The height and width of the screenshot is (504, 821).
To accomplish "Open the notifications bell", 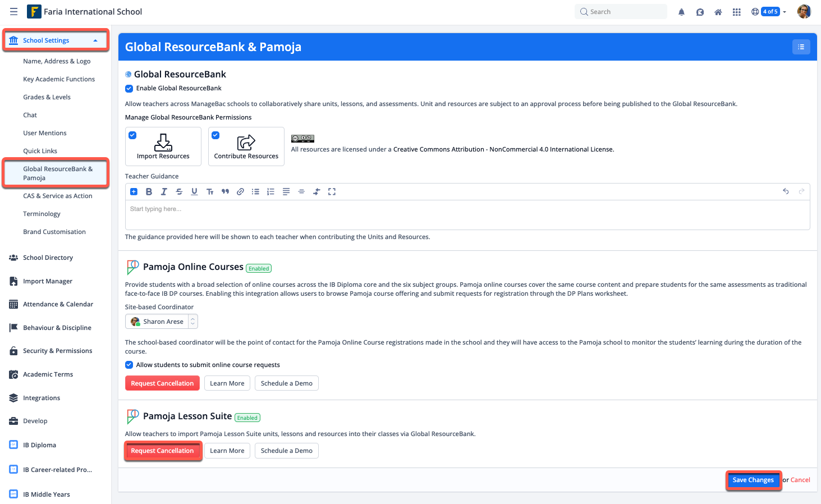I will 681,12.
